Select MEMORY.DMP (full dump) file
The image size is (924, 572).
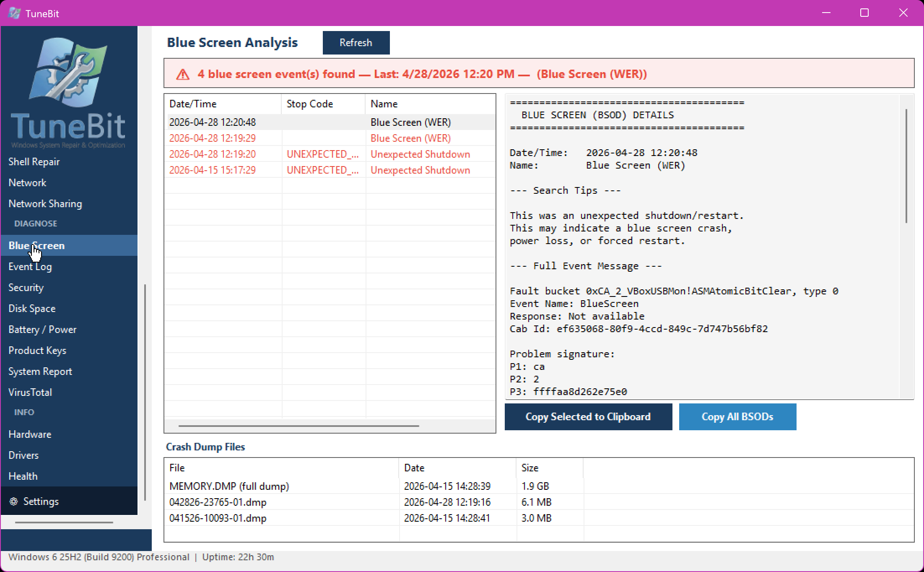coord(229,486)
